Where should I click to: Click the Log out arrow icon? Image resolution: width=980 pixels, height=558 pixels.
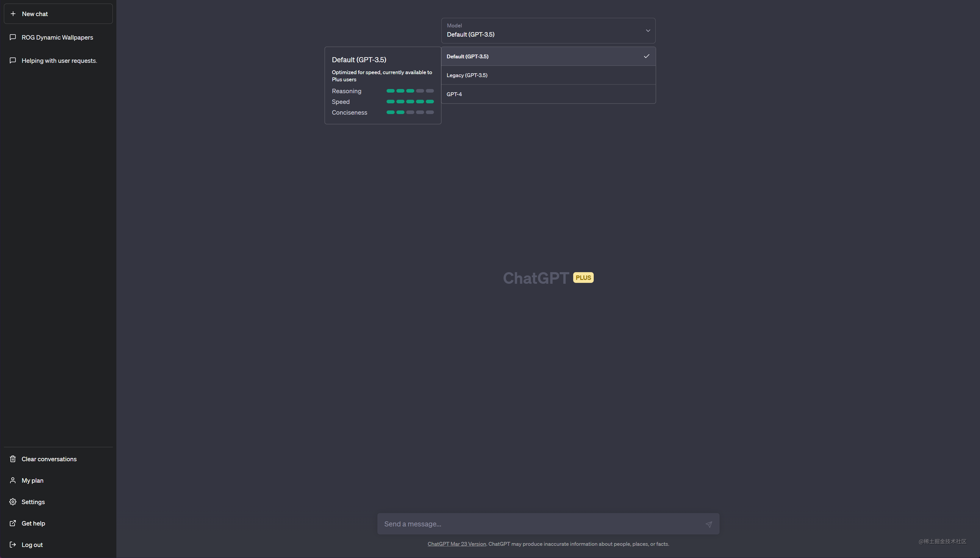click(x=12, y=545)
